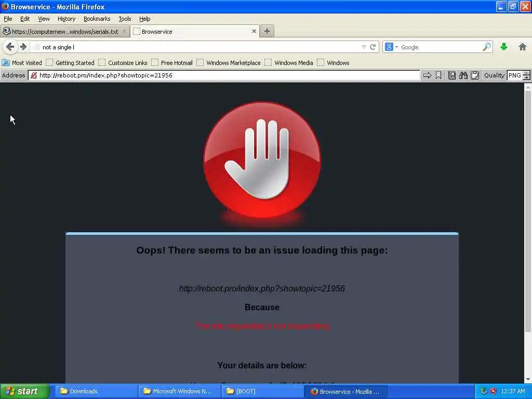
Task: Open the Windows Marketplace bookmark
Action: 229,63
